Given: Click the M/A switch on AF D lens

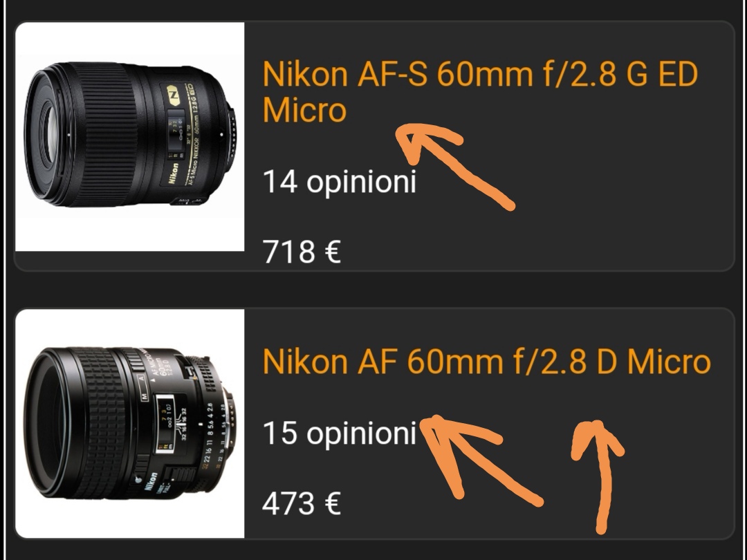Looking at the screenshot, I should pyautogui.click(x=143, y=386).
